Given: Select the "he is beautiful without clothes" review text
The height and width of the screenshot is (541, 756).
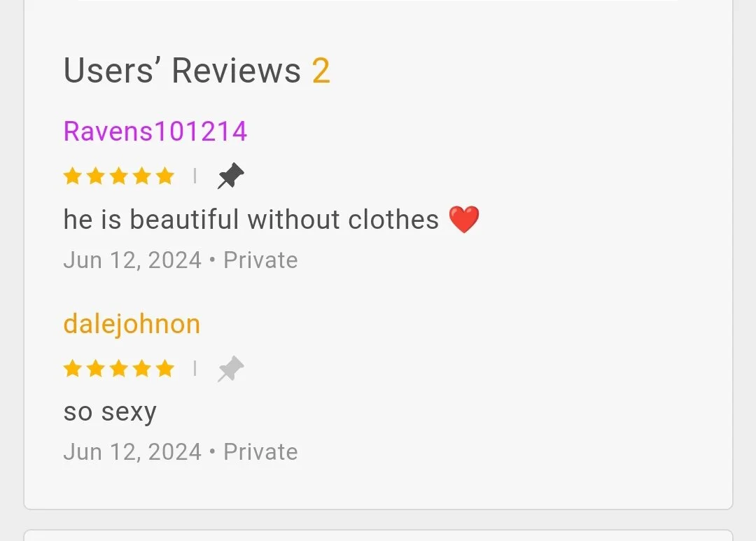Looking at the screenshot, I should pos(251,219).
